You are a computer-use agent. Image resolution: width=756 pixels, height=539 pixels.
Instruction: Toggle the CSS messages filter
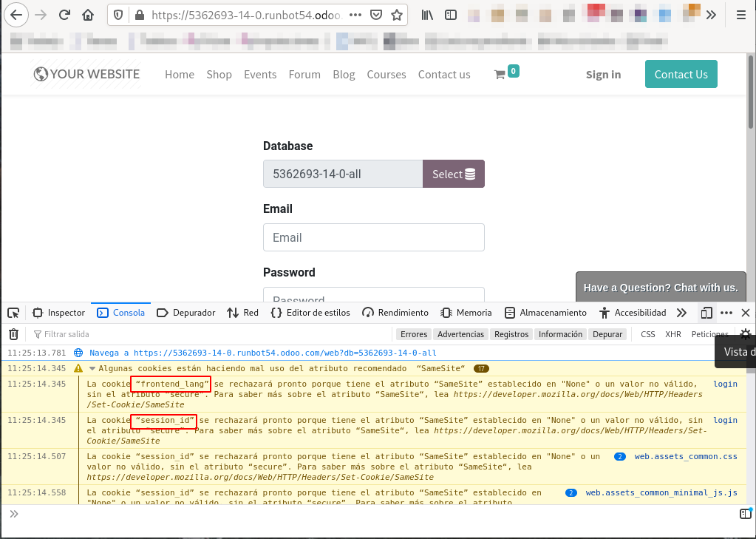(647, 333)
